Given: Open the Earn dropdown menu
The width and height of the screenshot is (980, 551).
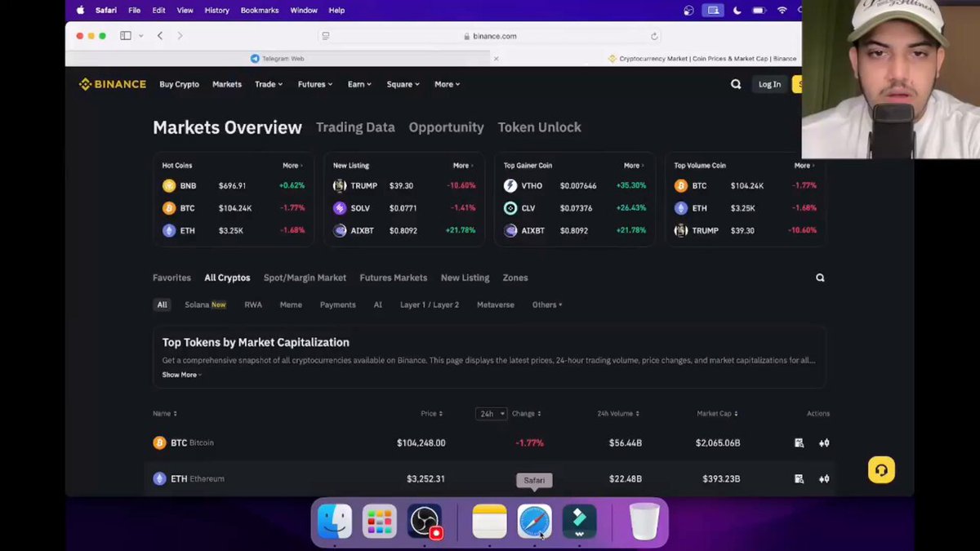Looking at the screenshot, I should [x=359, y=84].
